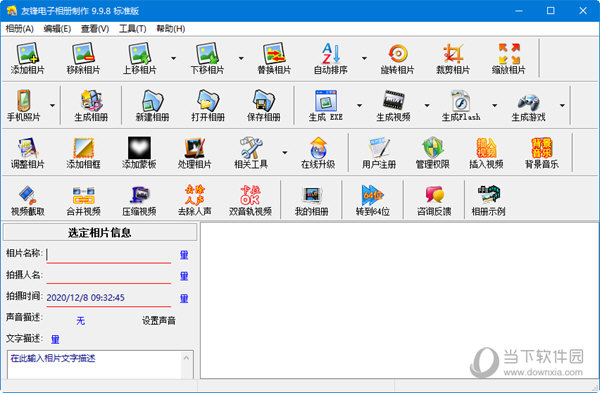
Task: Click the 相关工具 related tools icon
Action: (x=251, y=153)
